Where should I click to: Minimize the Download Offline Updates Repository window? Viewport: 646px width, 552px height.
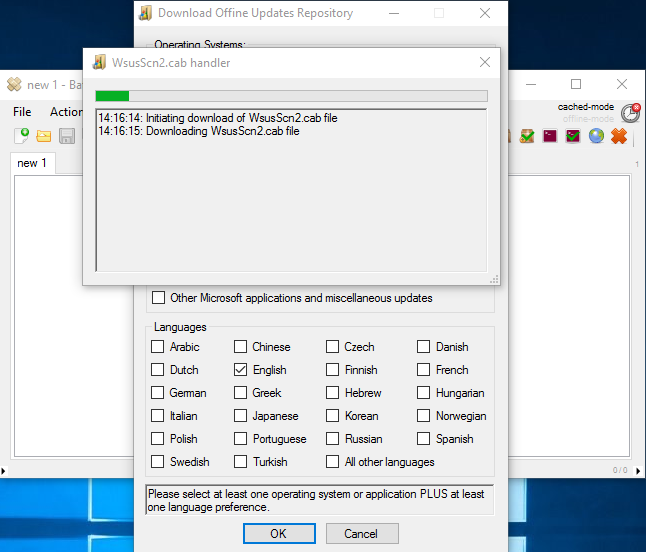tap(394, 13)
